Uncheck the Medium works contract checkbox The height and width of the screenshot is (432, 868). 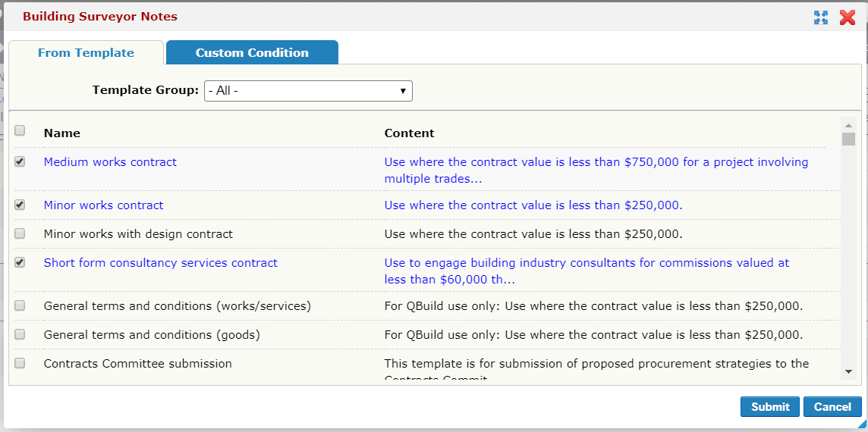(x=20, y=161)
